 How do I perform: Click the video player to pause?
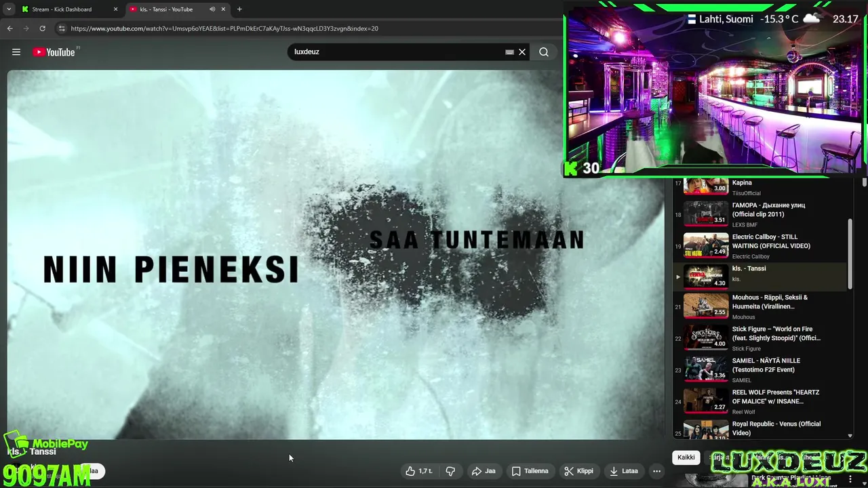(x=336, y=254)
